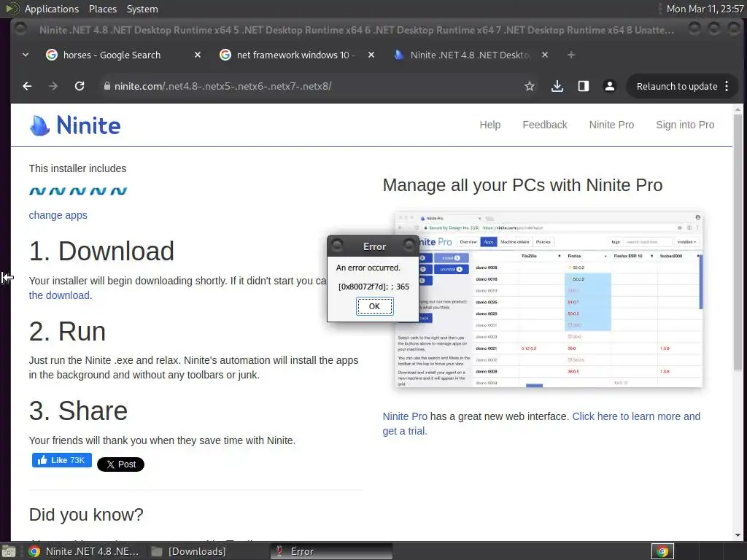Viewport: 747px width, 560px height.
Task: Close the horses - Google Search tab
Action: point(198,55)
